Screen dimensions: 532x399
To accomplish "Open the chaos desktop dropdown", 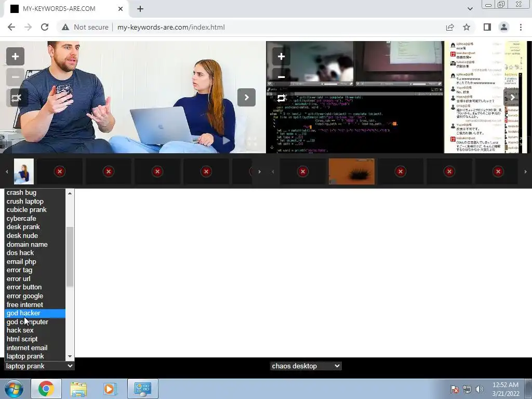I will point(305,366).
